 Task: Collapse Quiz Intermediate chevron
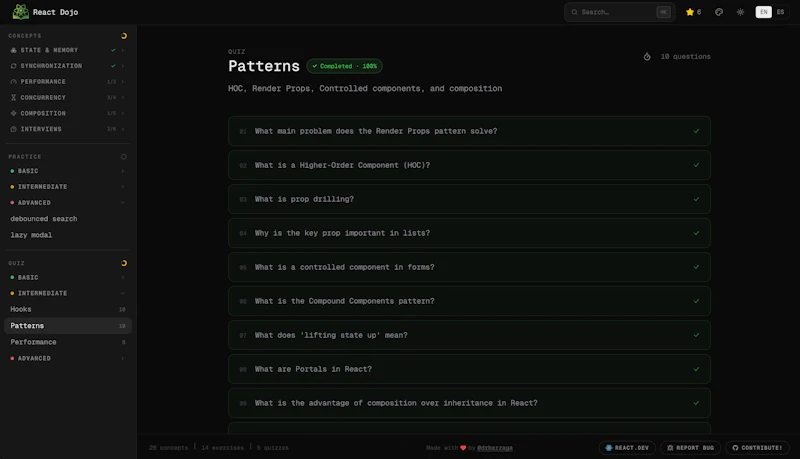[x=123, y=293]
